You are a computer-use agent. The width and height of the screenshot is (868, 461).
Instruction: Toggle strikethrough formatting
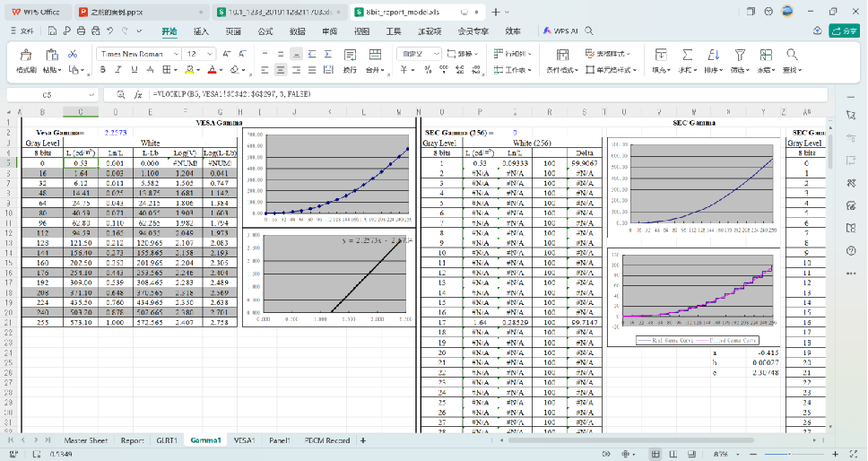click(150, 70)
